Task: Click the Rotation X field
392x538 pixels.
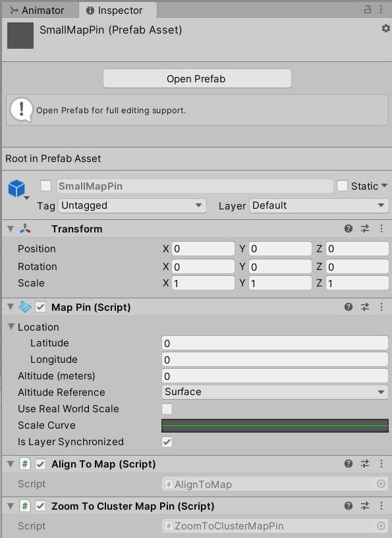Action: [203, 267]
